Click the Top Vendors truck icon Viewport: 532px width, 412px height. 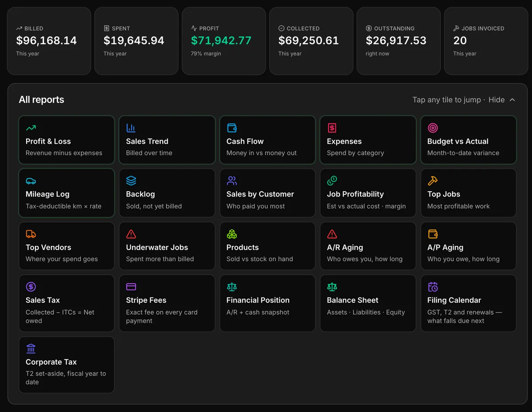[x=31, y=234]
